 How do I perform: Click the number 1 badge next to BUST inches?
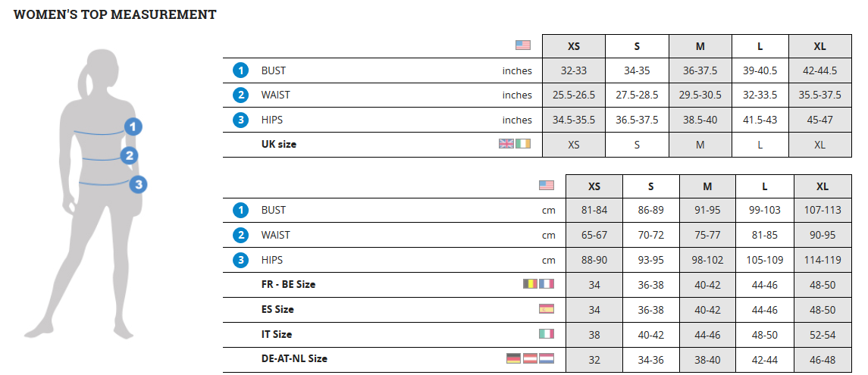tap(241, 70)
